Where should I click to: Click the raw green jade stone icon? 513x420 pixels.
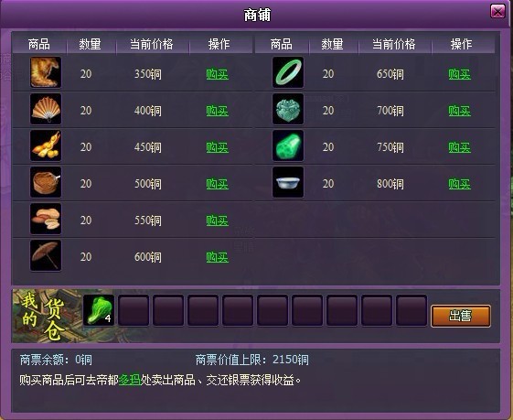(288, 145)
